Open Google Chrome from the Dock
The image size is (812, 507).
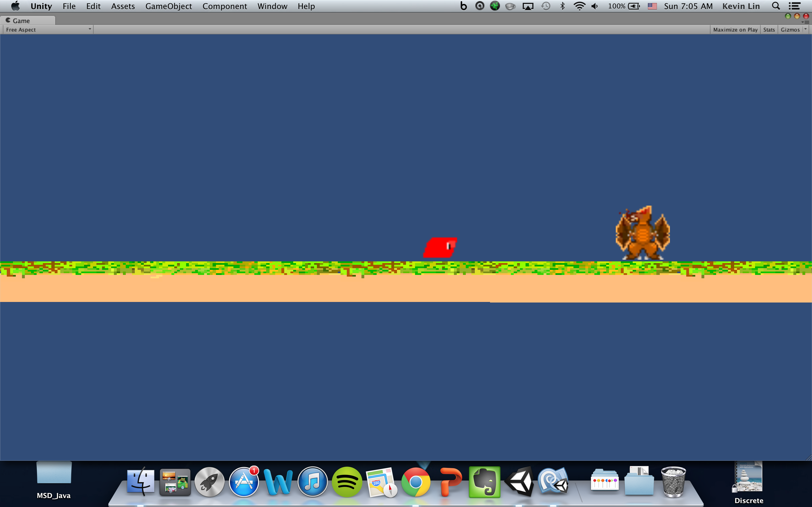click(x=416, y=482)
